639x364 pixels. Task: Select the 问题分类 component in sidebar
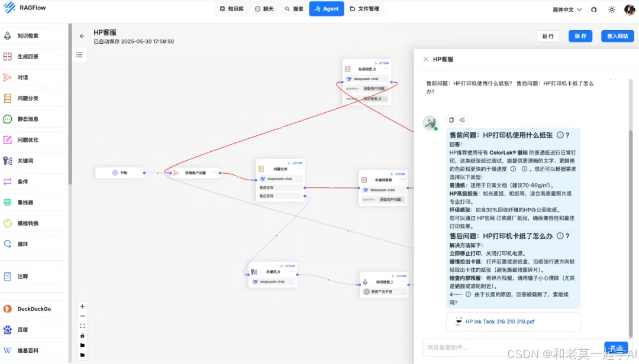tap(33, 98)
